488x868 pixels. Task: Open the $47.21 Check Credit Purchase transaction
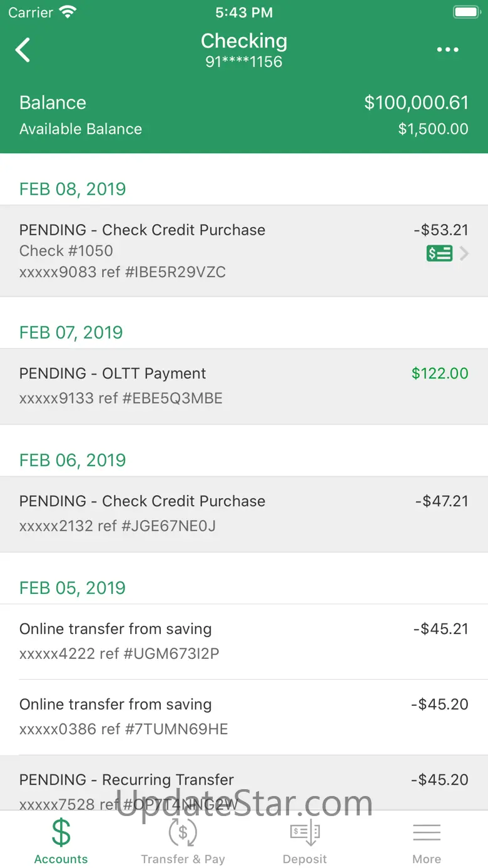pyautogui.click(x=244, y=514)
